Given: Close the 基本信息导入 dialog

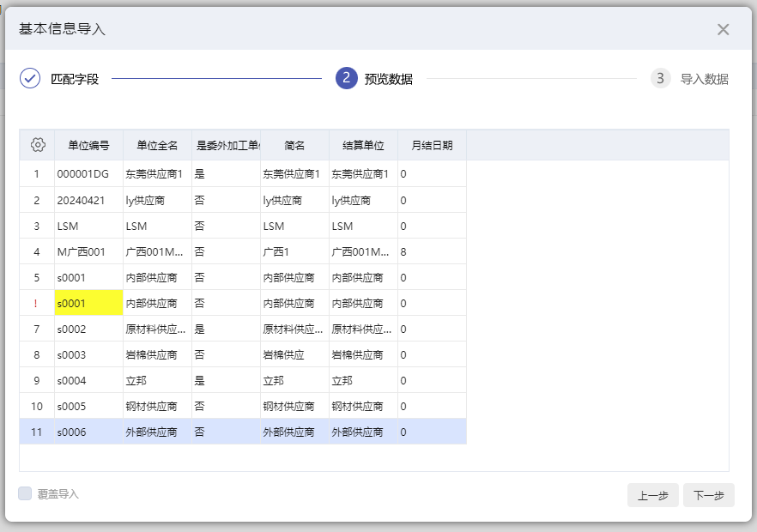Looking at the screenshot, I should [723, 30].
